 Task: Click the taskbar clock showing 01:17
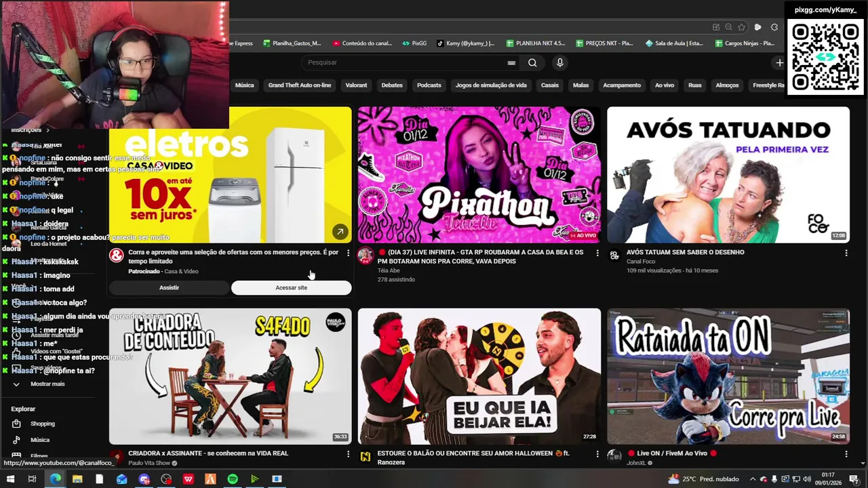pyautogui.click(x=828, y=479)
